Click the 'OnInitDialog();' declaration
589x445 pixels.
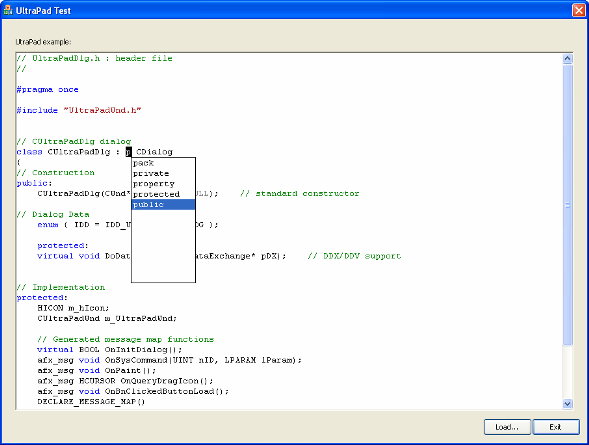pos(143,350)
